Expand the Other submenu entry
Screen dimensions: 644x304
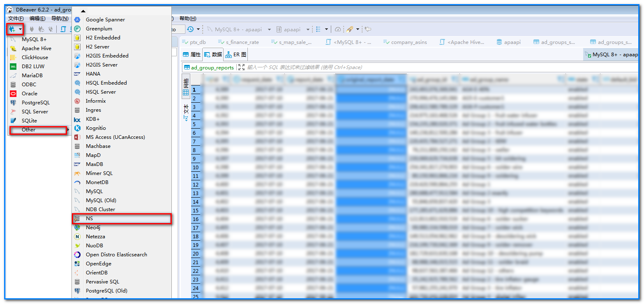39,130
